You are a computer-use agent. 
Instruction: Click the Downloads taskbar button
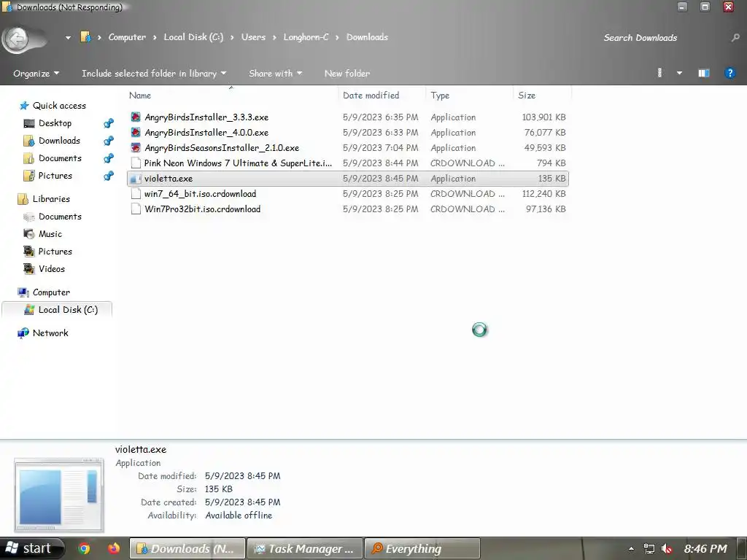pyautogui.click(x=187, y=548)
